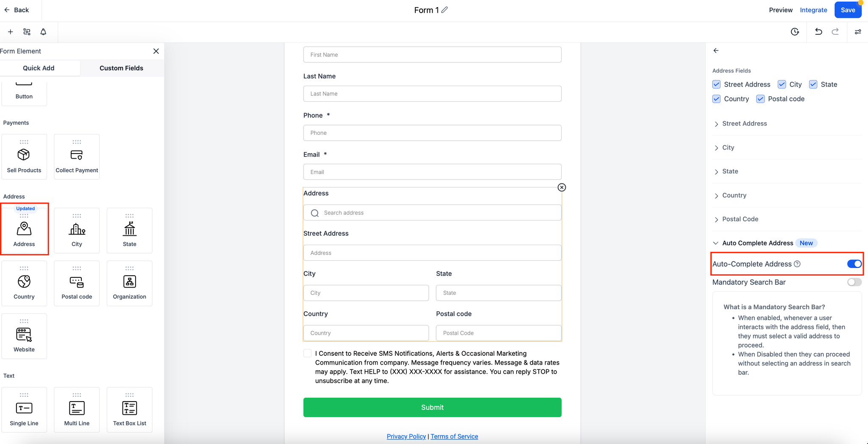Open the Privacy Policy link
This screenshot has width=868, height=444.
click(406, 436)
